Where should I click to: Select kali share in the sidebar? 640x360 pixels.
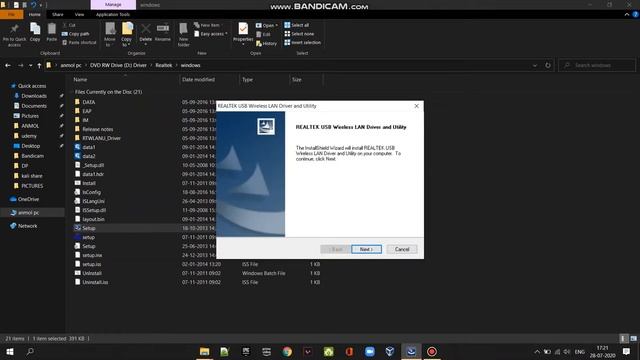coord(32,176)
